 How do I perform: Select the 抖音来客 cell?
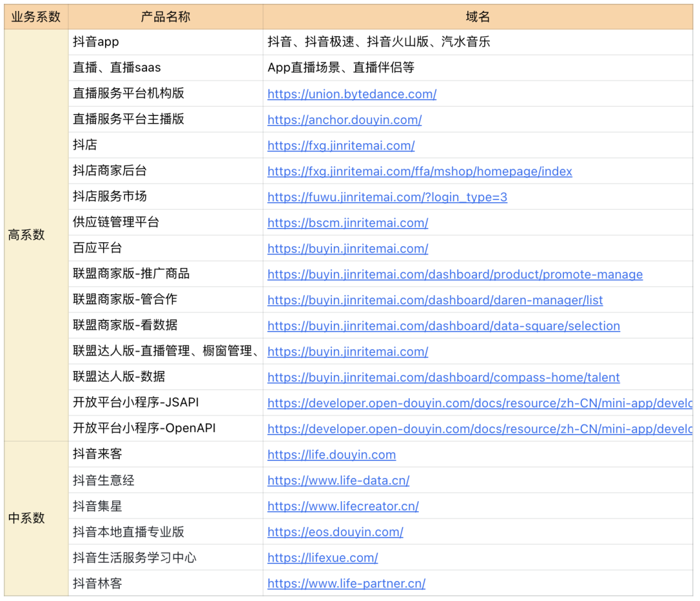[166, 454]
